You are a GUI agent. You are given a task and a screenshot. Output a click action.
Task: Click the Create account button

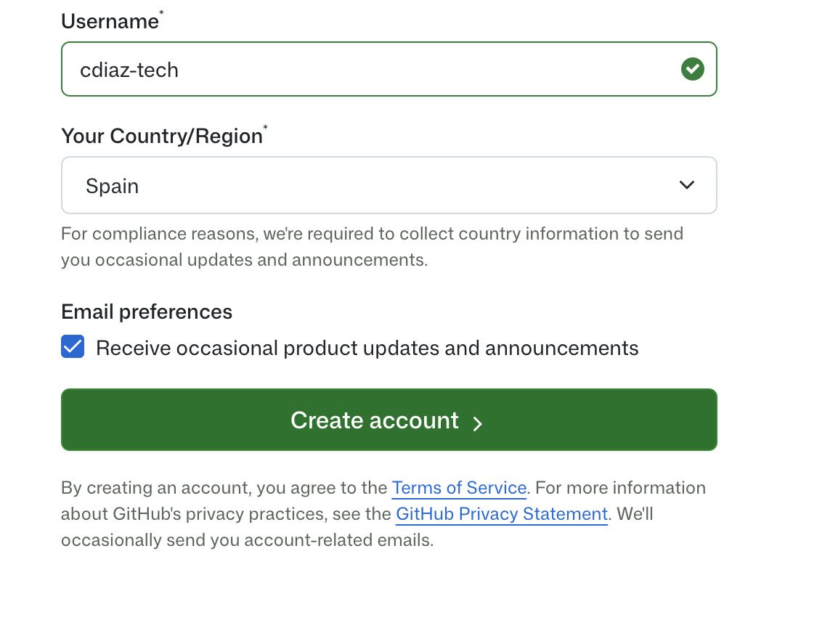coord(389,420)
